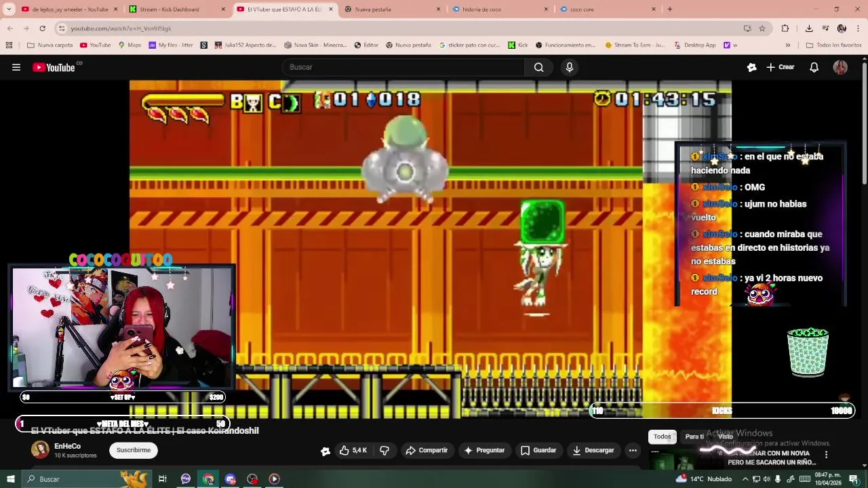Open suggested video three-dot menu
Screen dimensions: 868x488
(826, 455)
